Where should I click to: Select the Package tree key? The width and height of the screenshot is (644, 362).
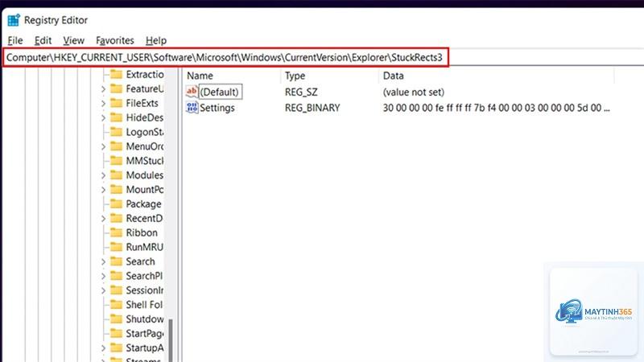(144, 204)
